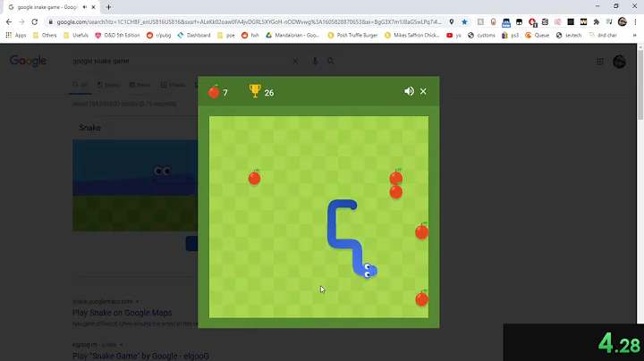This screenshot has height=361, width=644.
Task: Open the poe bookmarks folder
Action: click(x=226, y=35)
